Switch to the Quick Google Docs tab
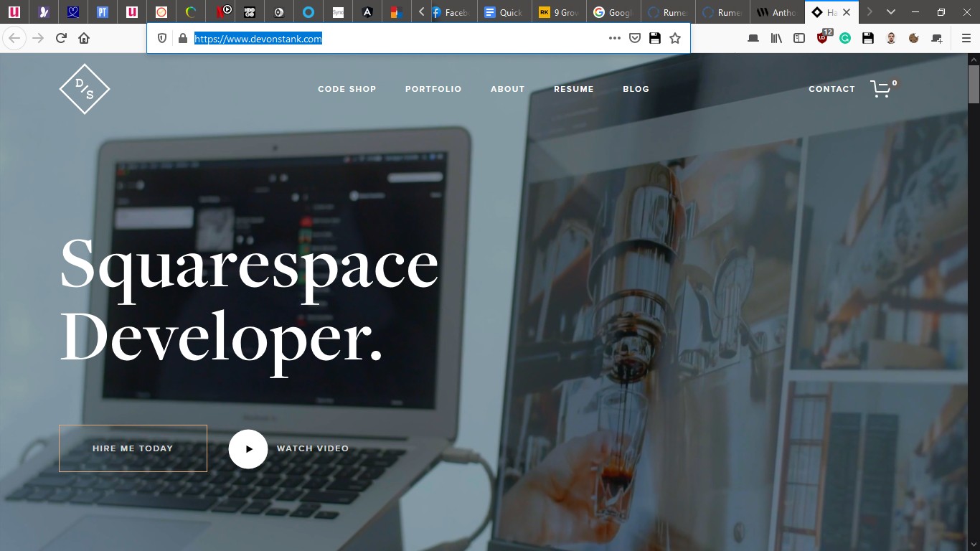Viewport: 980px width, 551px height. (505, 12)
